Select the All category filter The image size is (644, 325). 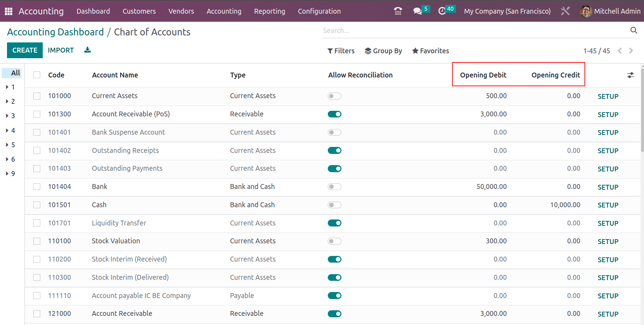pos(12,73)
